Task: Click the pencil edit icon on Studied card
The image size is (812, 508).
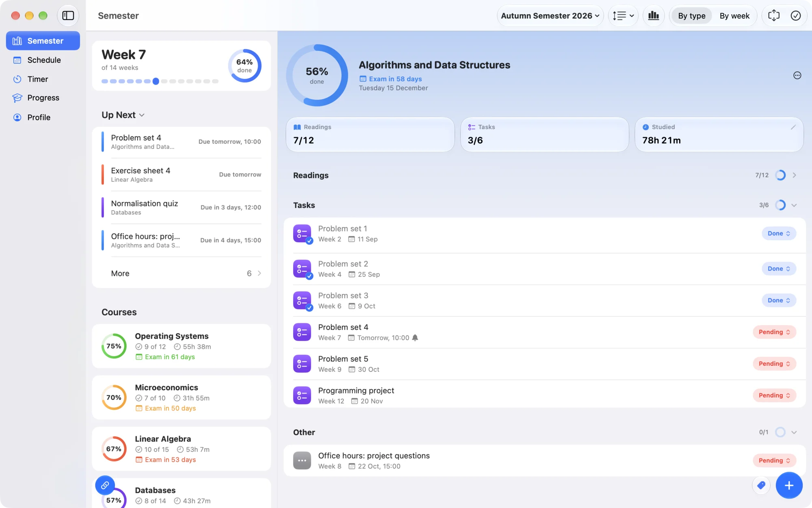Action: [x=793, y=127]
